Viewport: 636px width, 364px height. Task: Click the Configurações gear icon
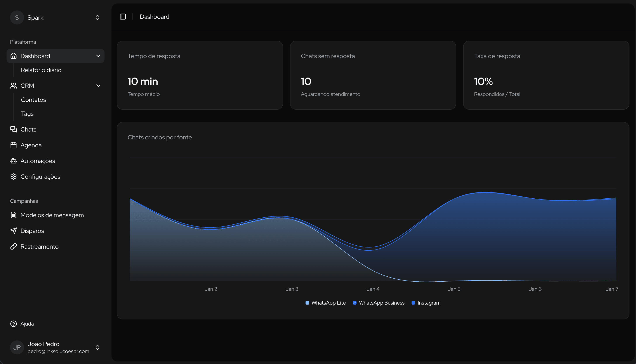[14, 177]
